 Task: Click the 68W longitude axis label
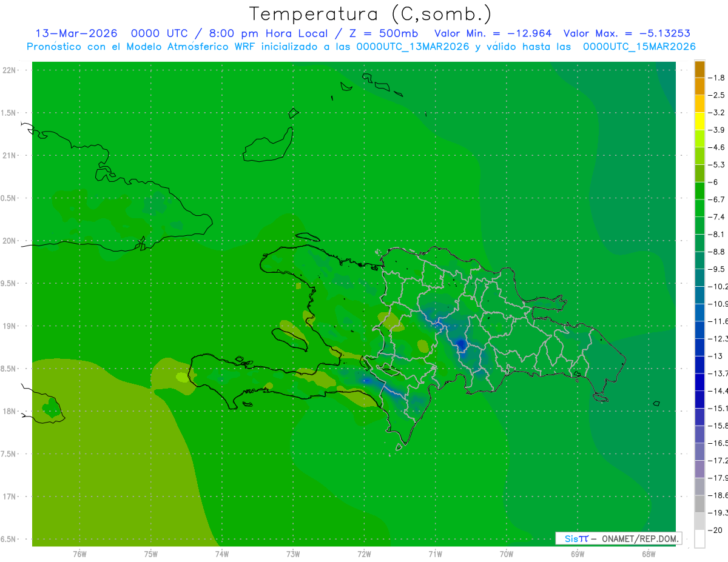[x=648, y=554]
